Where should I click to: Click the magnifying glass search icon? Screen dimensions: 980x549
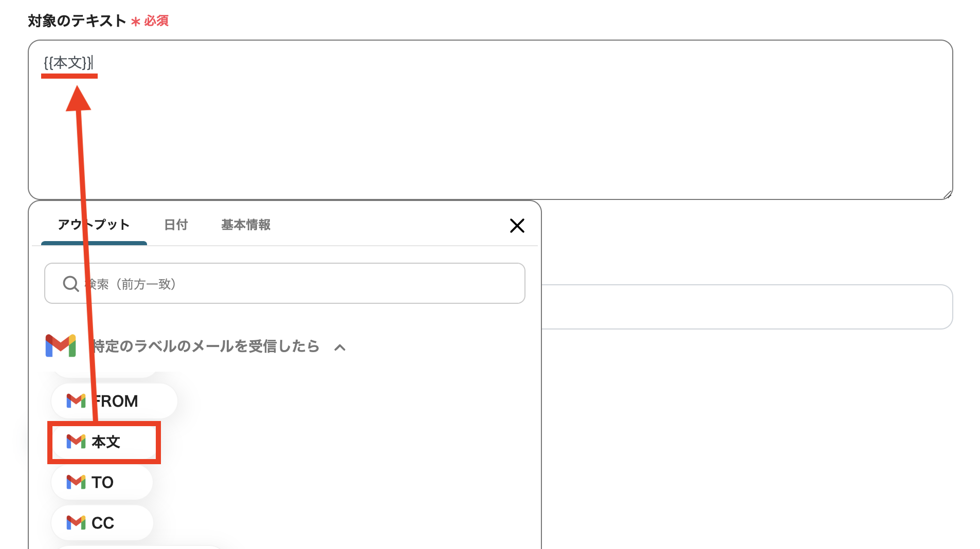coord(70,283)
